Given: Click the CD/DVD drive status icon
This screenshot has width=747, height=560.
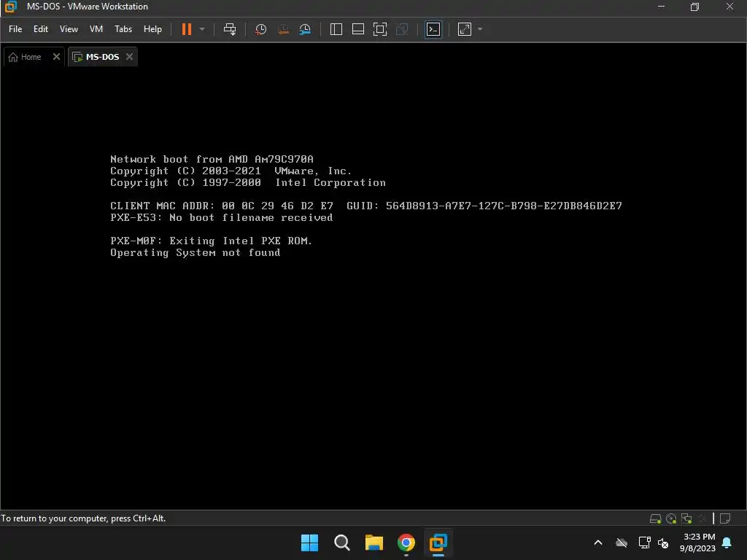Looking at the screenshot, I should tap(671, 518).
